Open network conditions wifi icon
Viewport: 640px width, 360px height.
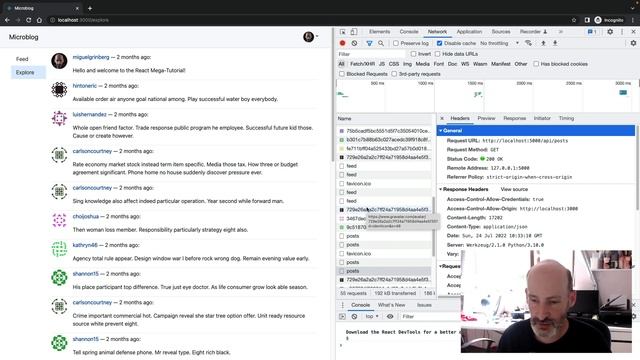click(529, 43)
